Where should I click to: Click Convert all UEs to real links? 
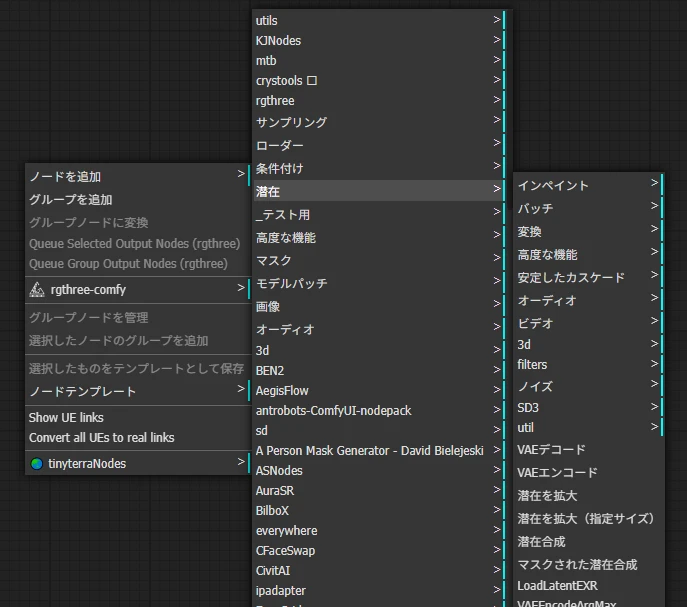[x=101, y=437]
